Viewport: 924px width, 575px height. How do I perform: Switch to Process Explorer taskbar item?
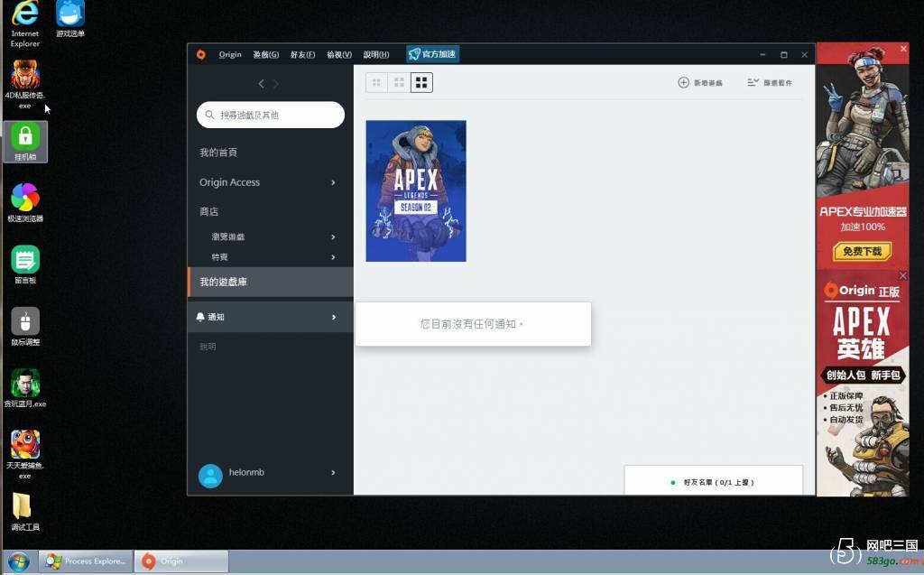[86, 561]
